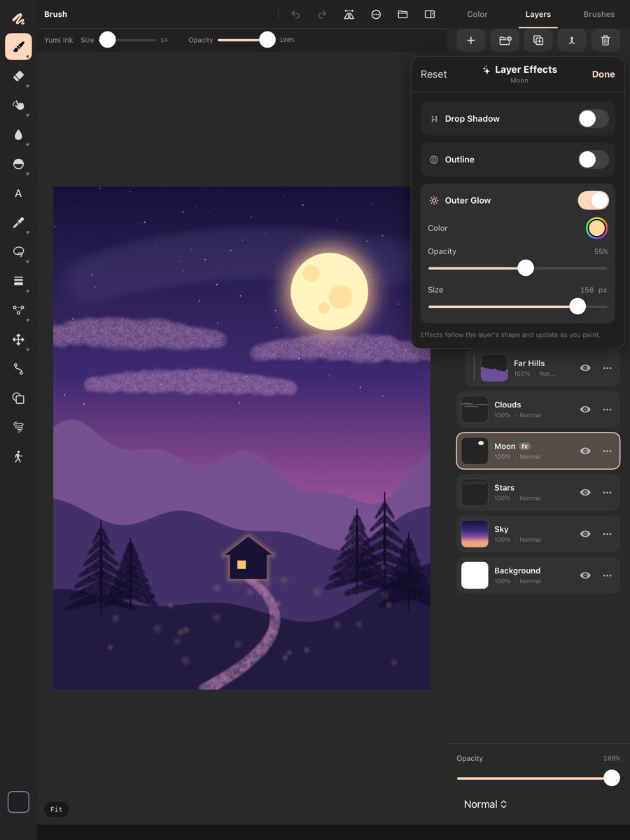The height and width of the screenshot is (840, 630).
Task: Click the Fit zoom button
Action: coord(56,809)
